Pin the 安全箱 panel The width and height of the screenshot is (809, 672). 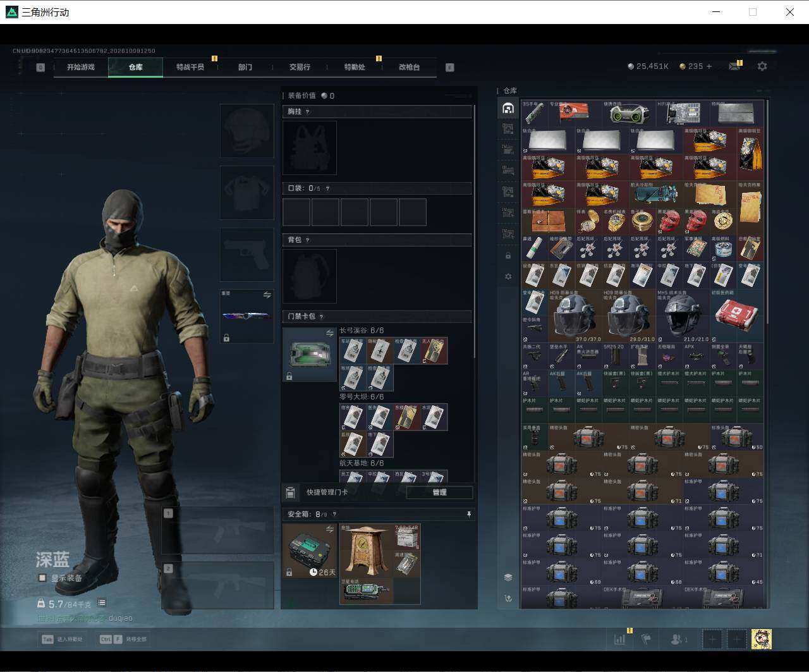(x=469, y=515)
